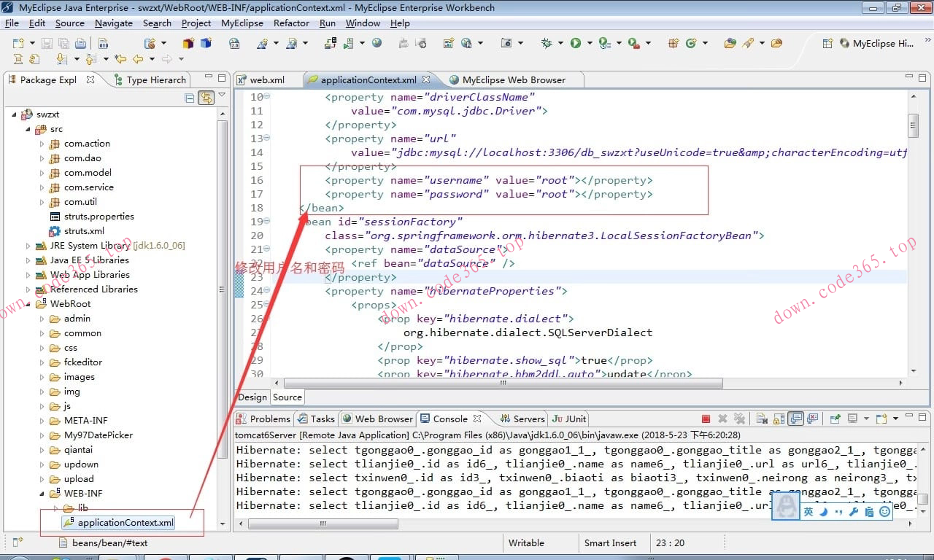The width and height of the screenshot is (934, 560).
Task: Expand the JRE System Library node
Action: [28, 246]
